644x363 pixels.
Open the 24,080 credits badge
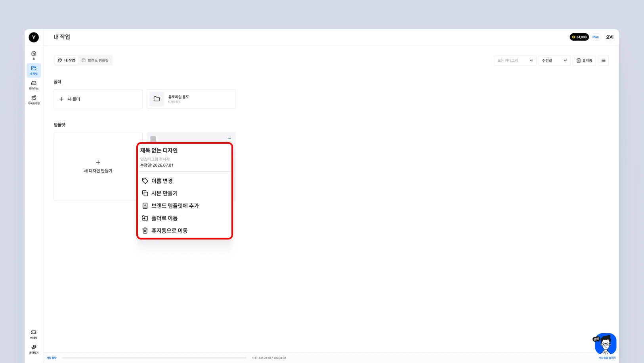tap(579, 37)
